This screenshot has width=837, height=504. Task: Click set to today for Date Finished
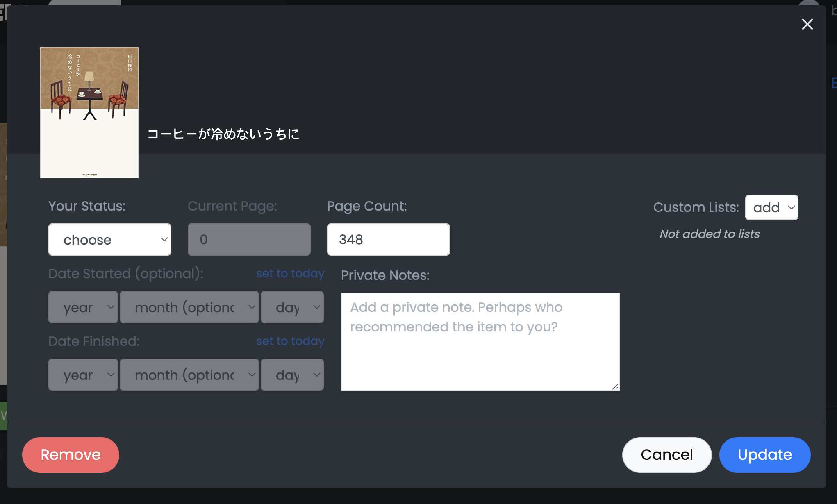point(290,341)
